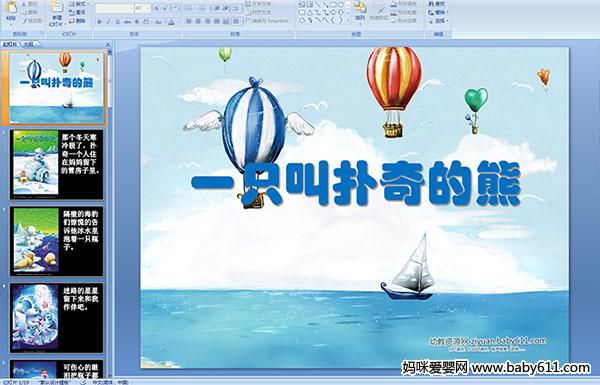Open the font name dropdown
600x385 pixels.
click(x=131, y=8)
